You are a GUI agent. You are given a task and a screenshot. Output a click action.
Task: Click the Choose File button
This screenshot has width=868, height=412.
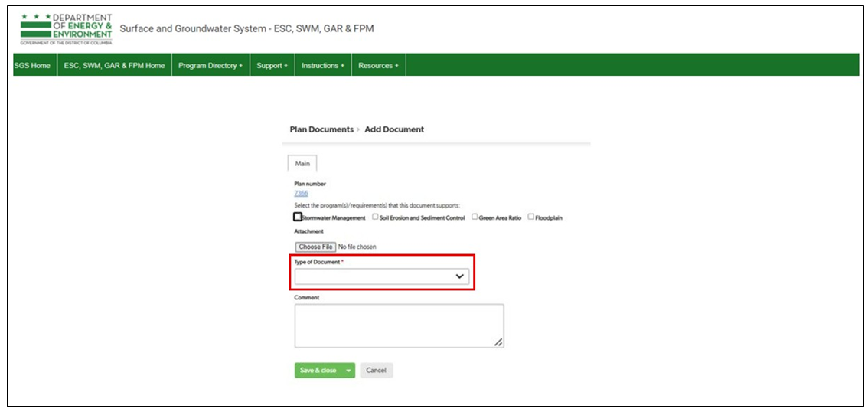[315, 247]
